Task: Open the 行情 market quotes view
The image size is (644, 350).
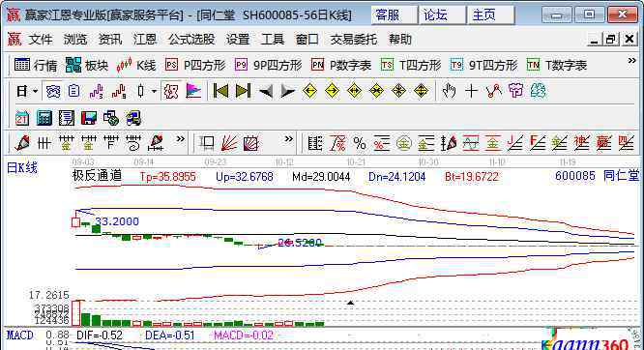Action: [x=36, y=66]
